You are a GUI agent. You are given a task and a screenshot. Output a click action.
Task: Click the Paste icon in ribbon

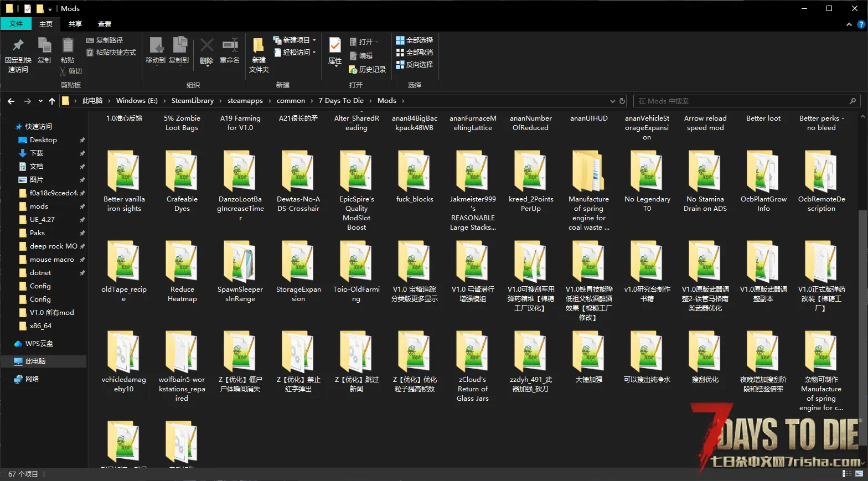pos(68,45)
